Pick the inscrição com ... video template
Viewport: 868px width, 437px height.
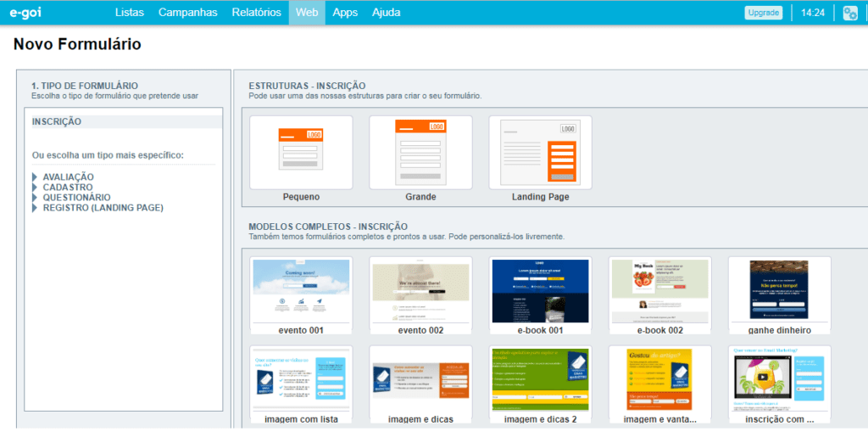(x=780, y=380)
